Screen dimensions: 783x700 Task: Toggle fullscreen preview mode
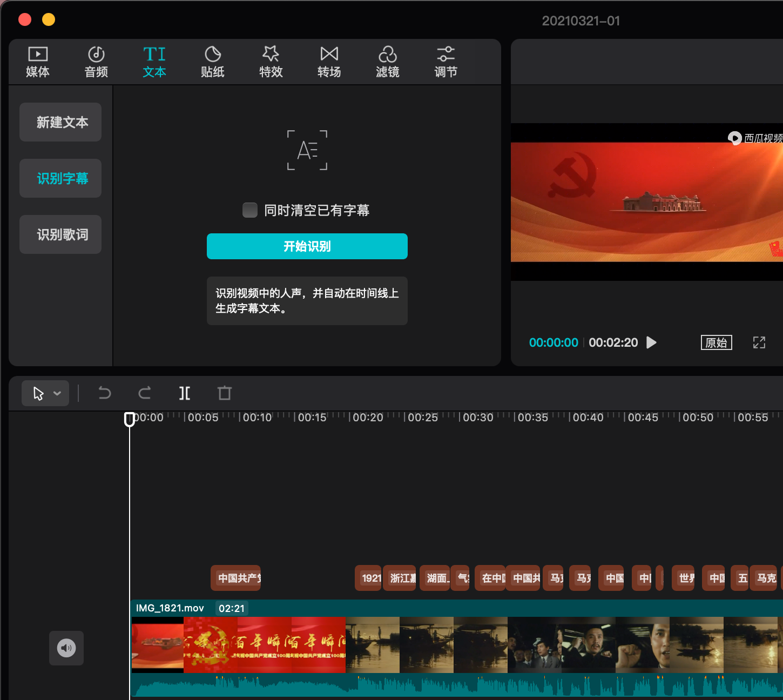pyautogui.click(x=759, y=342)
